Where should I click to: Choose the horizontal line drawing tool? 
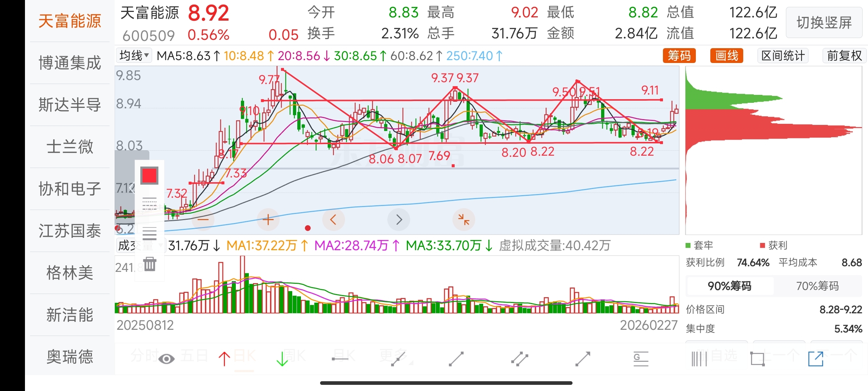(340, 359)
